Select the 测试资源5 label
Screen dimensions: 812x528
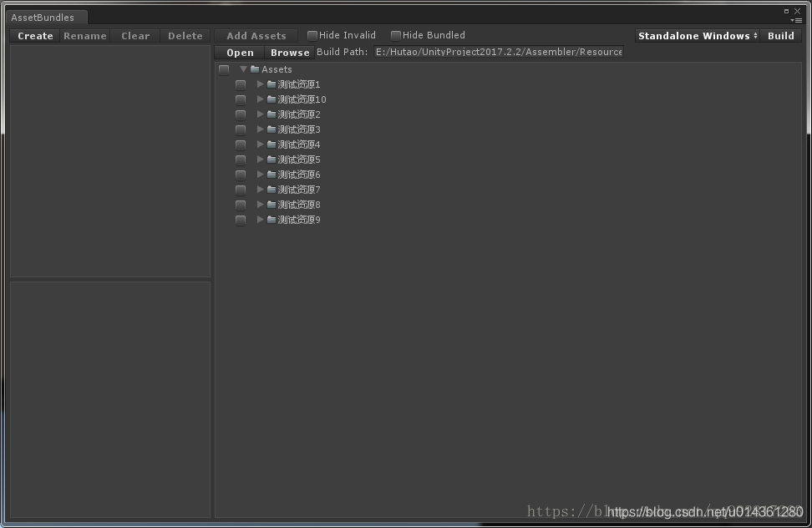[299, 160]
